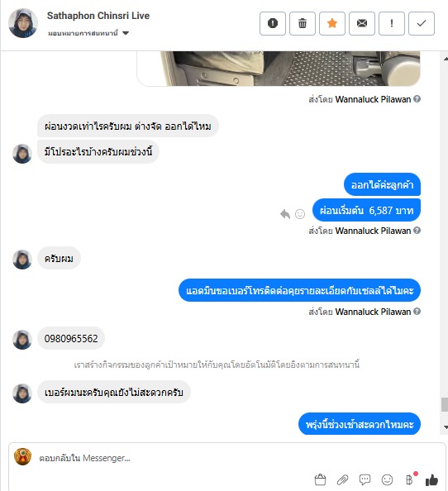448x491 pixels.
Task: Attach a file with the paperclip icon
Action: point(342,479)
